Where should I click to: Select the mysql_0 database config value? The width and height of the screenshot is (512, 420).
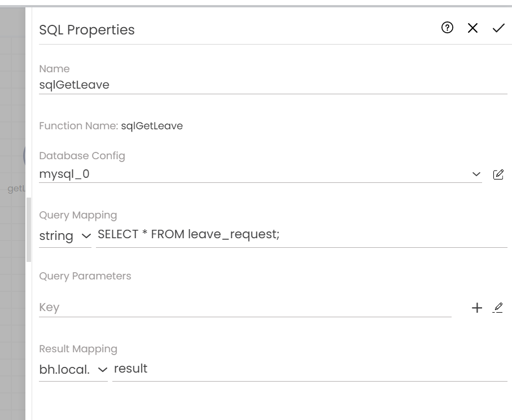coord(260,174)
